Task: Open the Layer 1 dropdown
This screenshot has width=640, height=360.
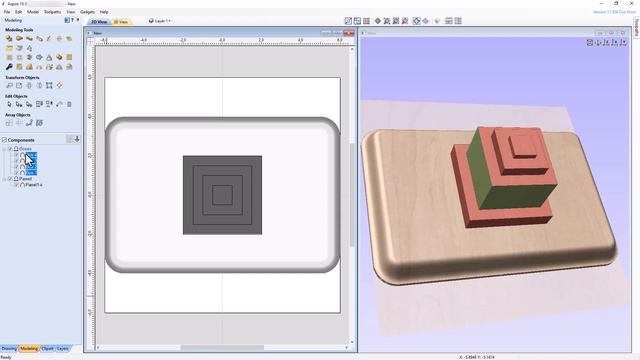Action: click(160, 21)
